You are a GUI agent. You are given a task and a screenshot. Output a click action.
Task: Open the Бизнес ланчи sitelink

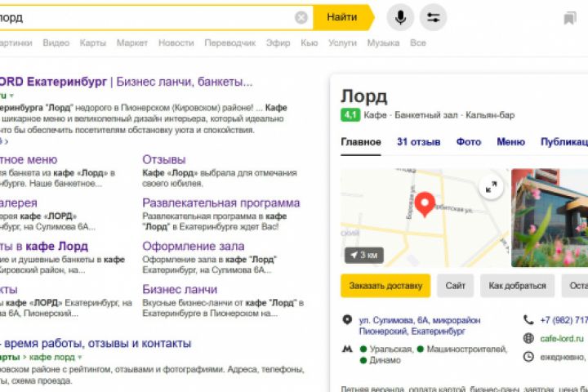[x=180, y=289]
